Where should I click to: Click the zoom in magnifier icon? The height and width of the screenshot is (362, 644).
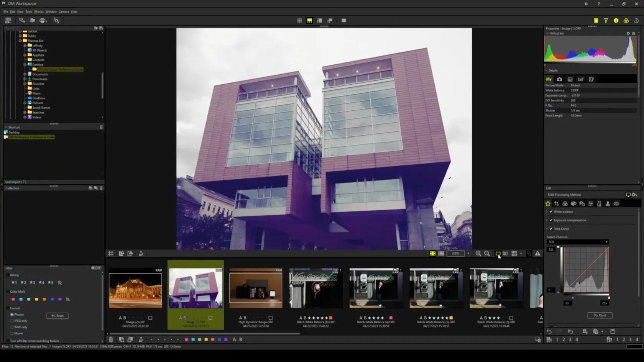(x=478, y=254)
